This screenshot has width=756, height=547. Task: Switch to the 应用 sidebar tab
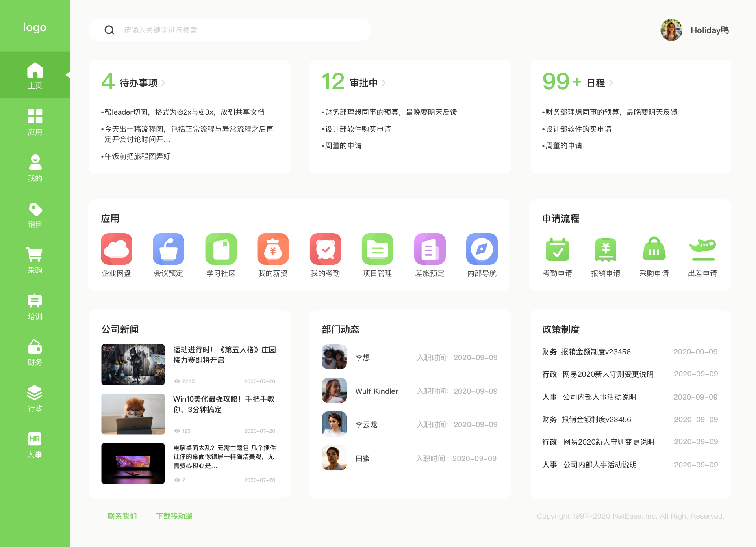35,122
